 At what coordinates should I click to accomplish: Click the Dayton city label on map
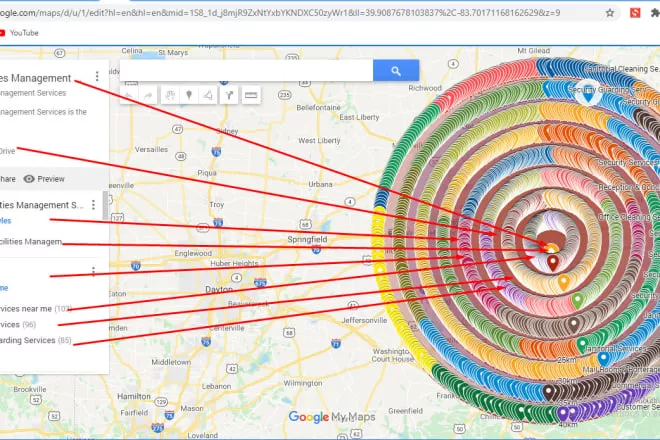[x=219, y=289]
